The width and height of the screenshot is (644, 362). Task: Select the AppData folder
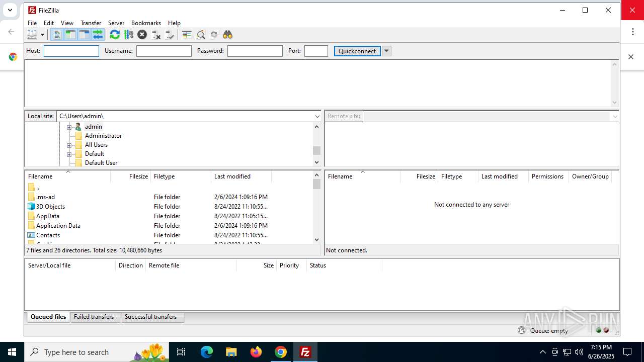click(x=48, y=216)
